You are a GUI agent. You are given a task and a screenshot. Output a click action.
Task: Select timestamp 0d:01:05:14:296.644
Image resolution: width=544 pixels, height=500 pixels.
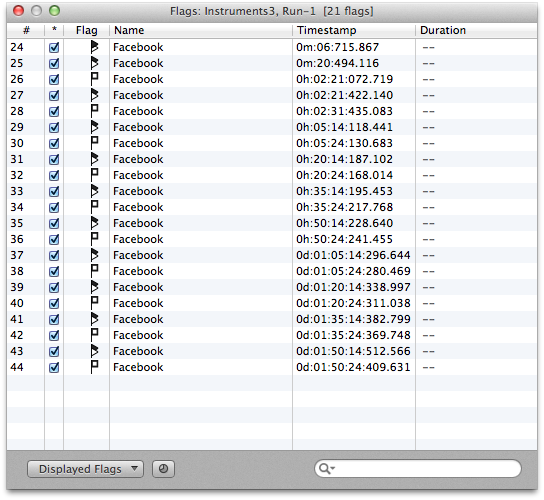point(353,255)
